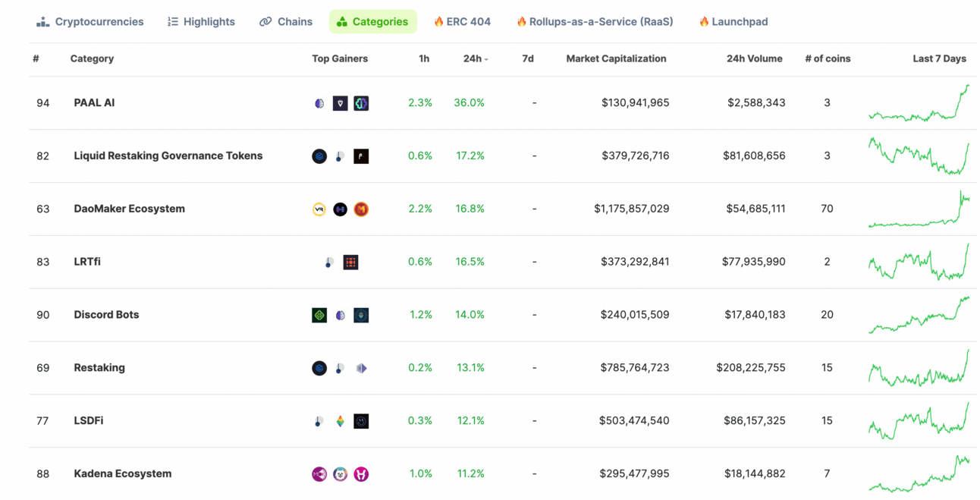Open Liquid Restaking Governance Tokens category
This screenshot has width=980, height=500.
click(x=168, y=156)
